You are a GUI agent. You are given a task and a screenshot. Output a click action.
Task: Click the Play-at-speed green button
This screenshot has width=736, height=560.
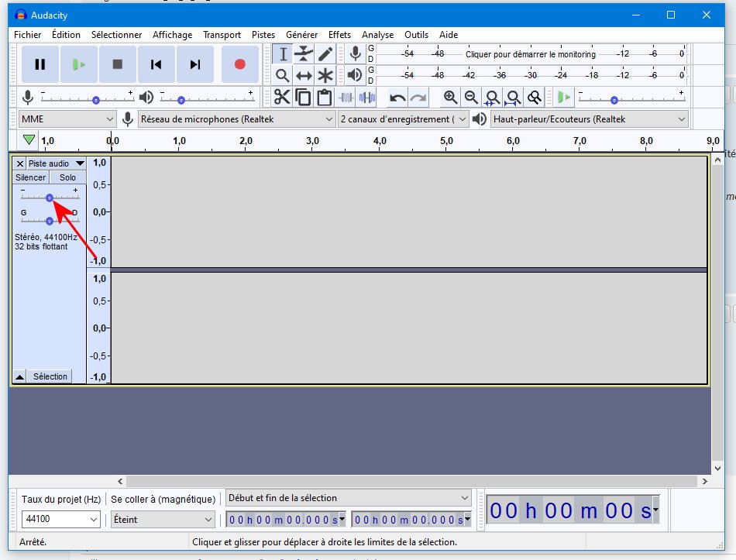pos(564,97)
